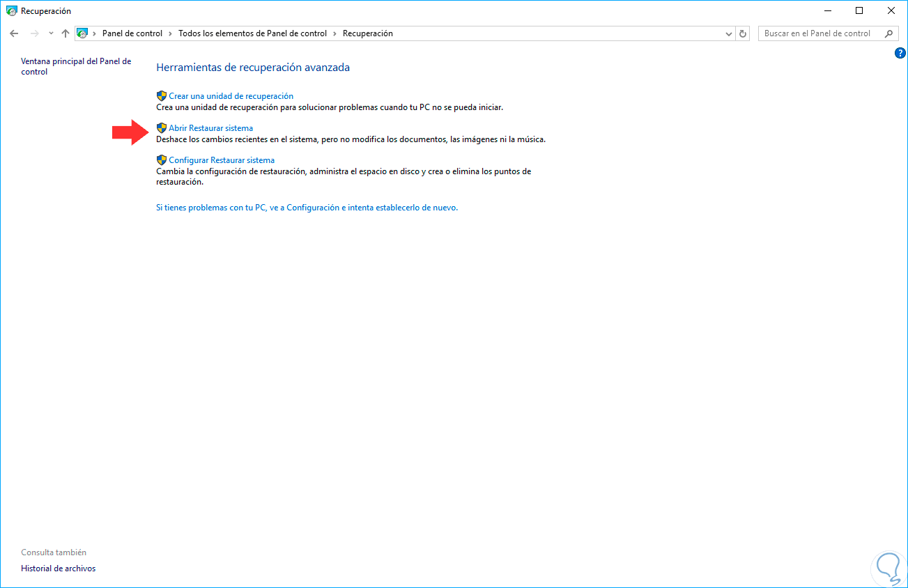
Task: Open Abrir Restaurar sistema link
Action: pos(211,128)
